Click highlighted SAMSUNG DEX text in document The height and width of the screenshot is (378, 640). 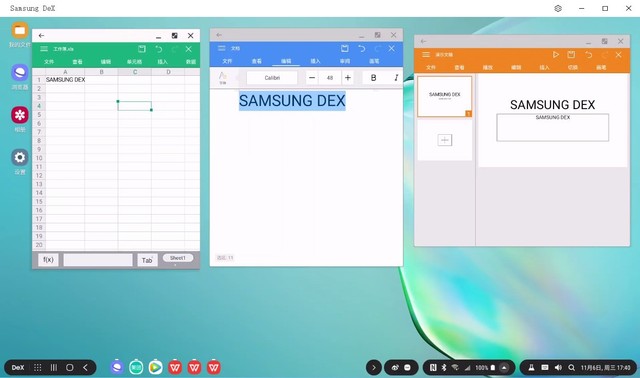292,100
